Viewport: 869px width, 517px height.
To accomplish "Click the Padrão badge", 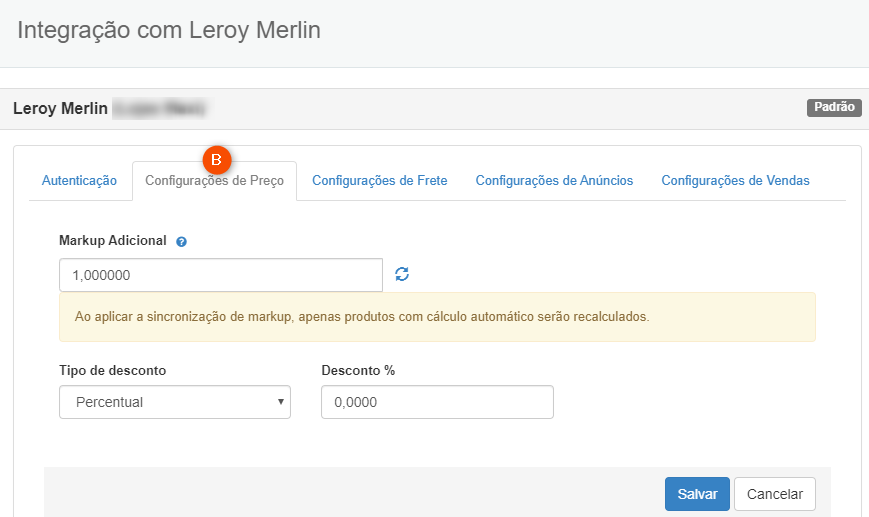I will point(834,108).
